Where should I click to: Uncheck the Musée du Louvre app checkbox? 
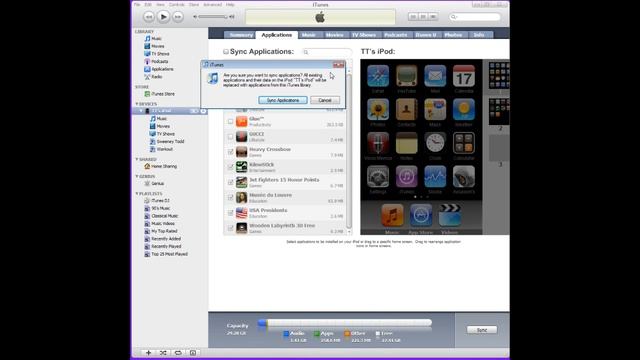pyautogui.click(x=231, y=198)
